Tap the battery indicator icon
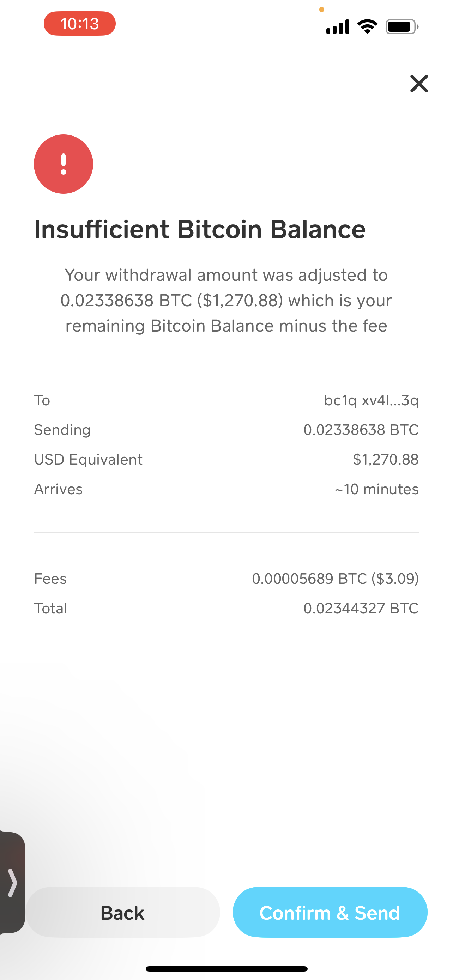The height and width of the screenshot is (980, 453). point(401,26)
